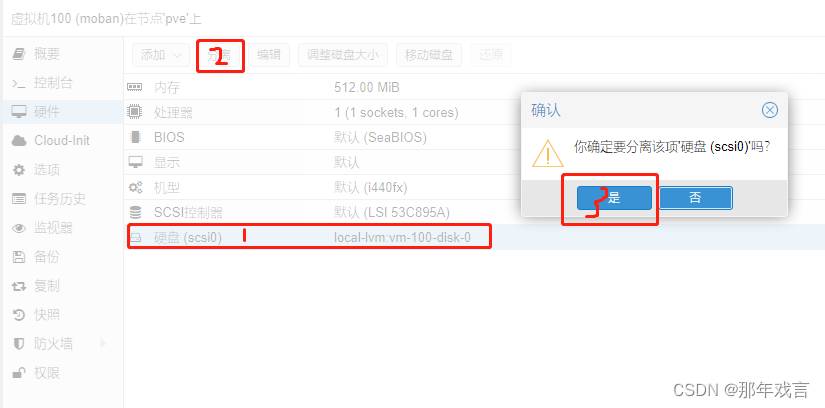Cancel the dialog with 否 button
This screenshot has width=825, height=408.
[695, 198]
